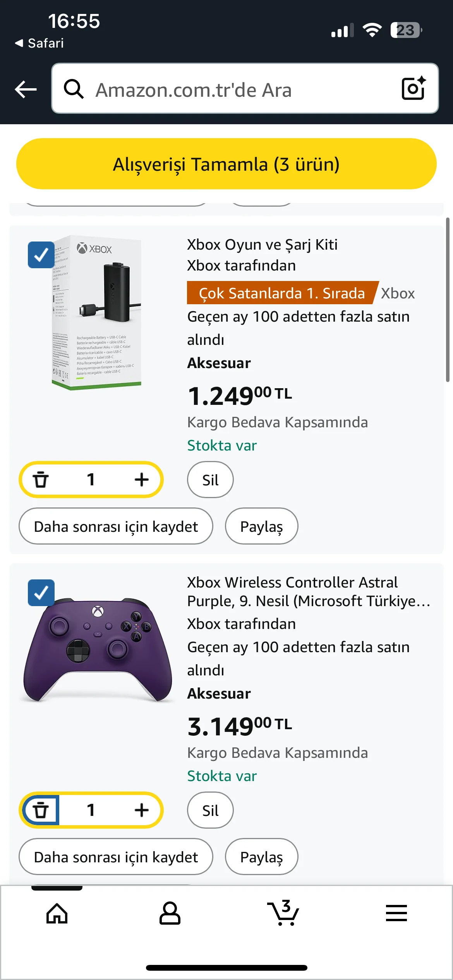Screen dimensions: 453x980
Task: Increase quantity of Astral Purple controller
Action: click(x=142, y=810)
